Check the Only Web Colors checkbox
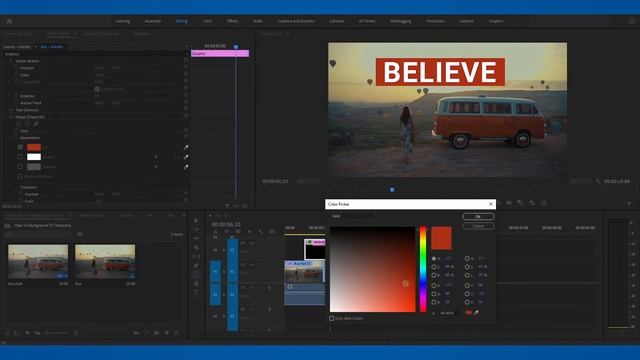 coord(332,318)
